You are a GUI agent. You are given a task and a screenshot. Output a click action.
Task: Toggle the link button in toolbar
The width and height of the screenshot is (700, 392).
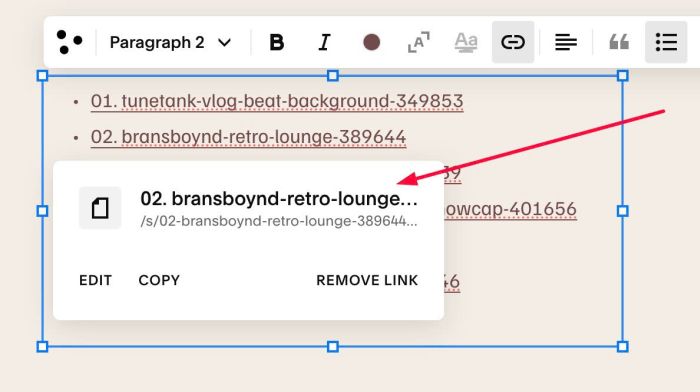tap(513, 42)
